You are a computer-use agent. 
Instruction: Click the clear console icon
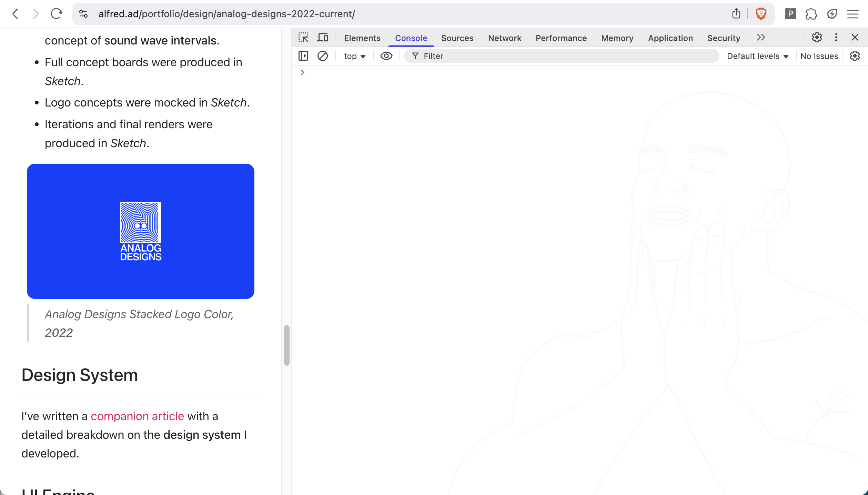tap(322, 56)
